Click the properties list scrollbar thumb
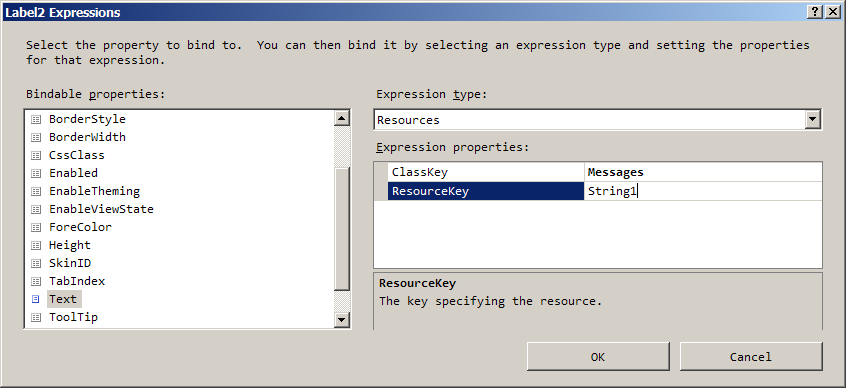The height and width of the screenshot is (388, 846). tap(342, 229)
